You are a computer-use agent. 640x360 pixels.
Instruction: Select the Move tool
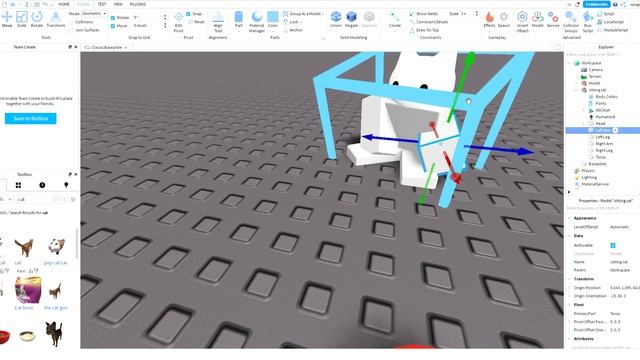tap(7, 20)
